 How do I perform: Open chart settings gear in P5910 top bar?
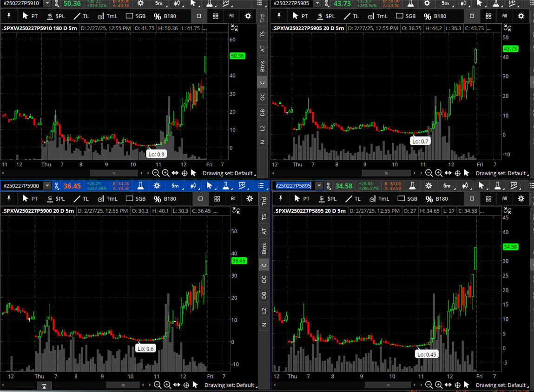click(140, 3)
